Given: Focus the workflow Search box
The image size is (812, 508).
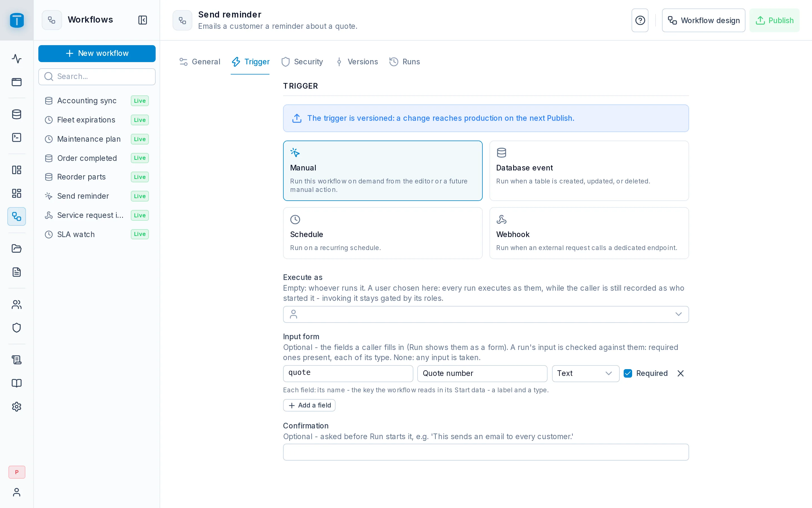Looking at the screenshot, I should pos(97,76).
